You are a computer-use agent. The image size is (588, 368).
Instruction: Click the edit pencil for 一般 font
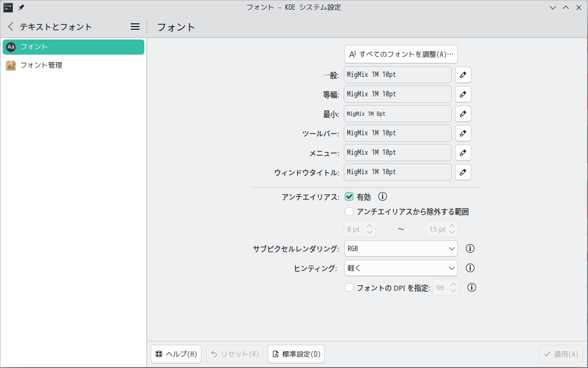tap(463, 75)
